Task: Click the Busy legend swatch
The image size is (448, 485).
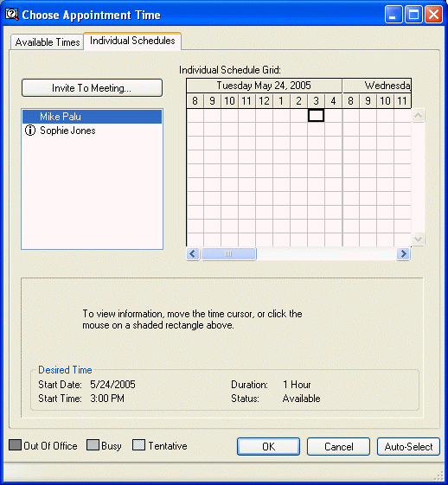Action: coord(93,445)
